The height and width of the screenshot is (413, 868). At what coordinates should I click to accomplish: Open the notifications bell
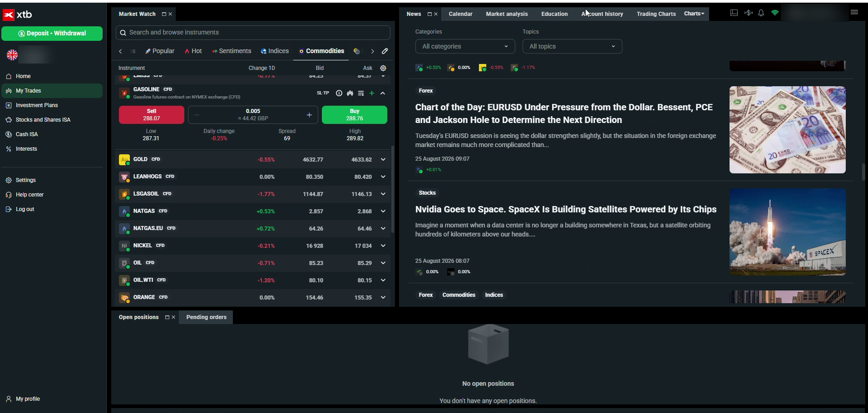click(761, 13)
